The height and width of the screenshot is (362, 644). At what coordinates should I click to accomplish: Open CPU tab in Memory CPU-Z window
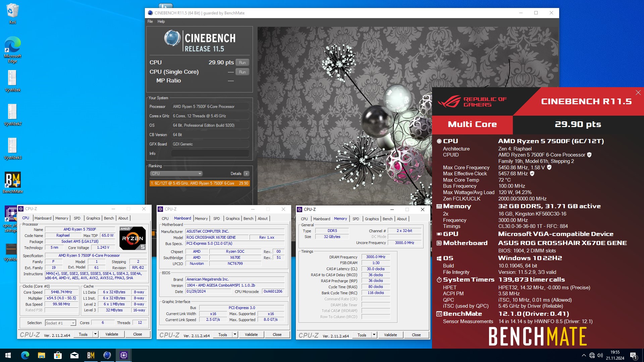tap(304, 219)
